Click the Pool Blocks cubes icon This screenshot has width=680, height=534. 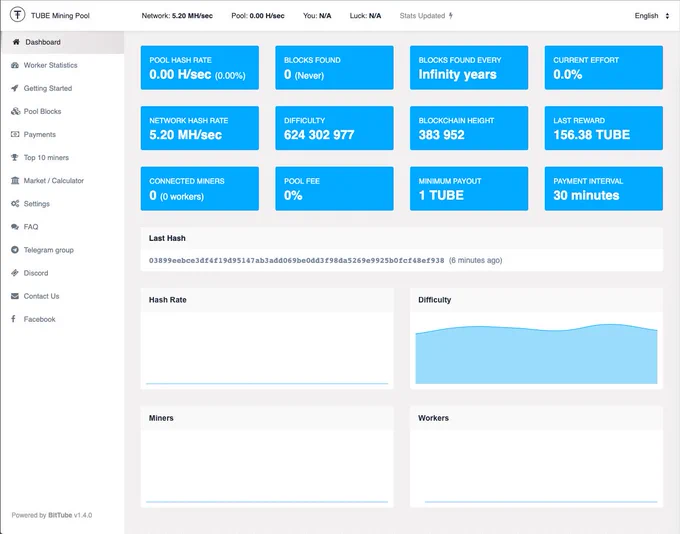pos(15,111)
